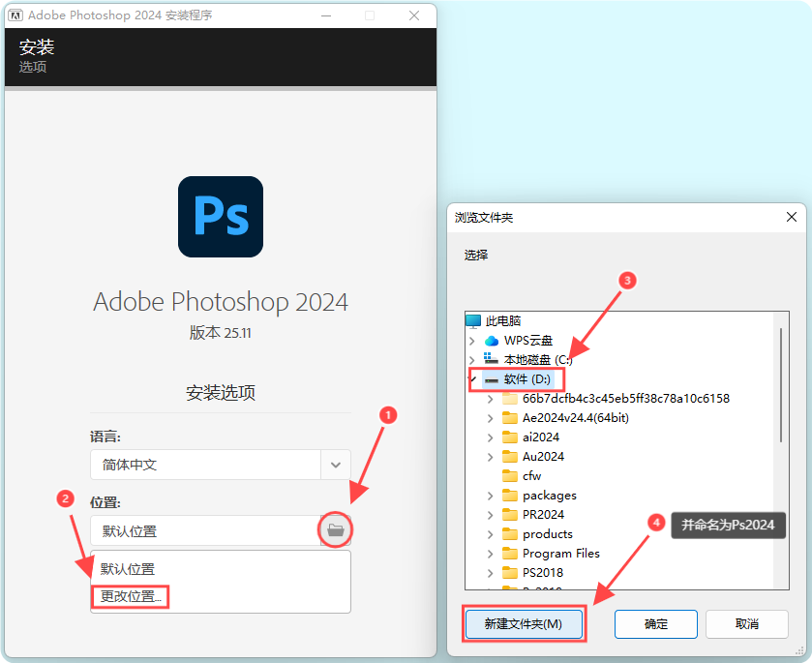Click the 取消 button
Viewport: 812px width, 663px height.
tap(747, 624)
